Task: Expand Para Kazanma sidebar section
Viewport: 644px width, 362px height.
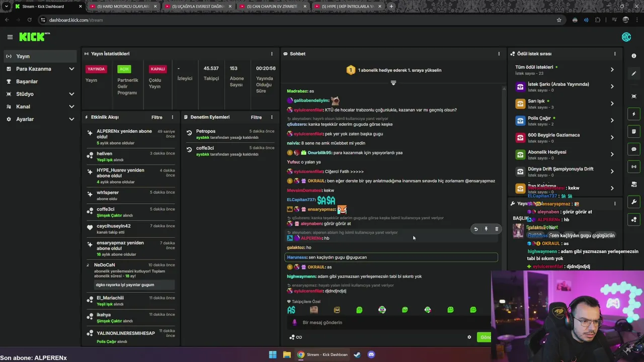Action: (71, 69)
